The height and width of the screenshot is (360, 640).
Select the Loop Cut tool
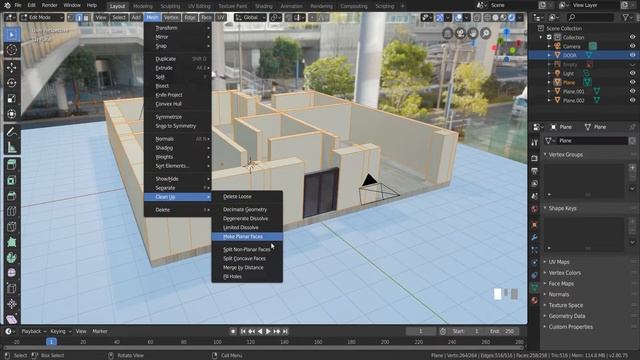(x=11, y=211)
